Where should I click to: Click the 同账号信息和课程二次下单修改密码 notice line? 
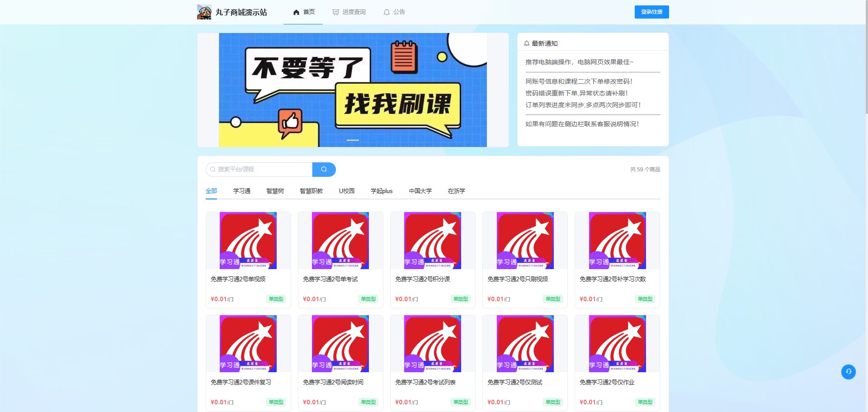pos(579,81)
